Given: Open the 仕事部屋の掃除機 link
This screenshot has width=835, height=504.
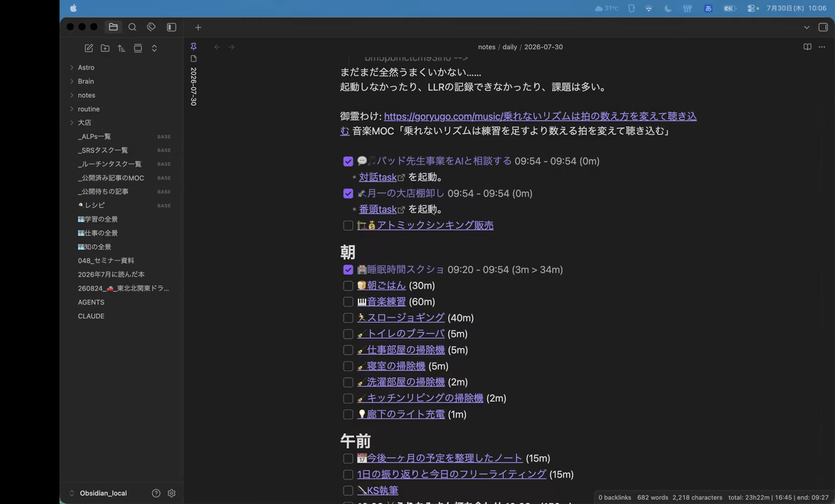Looking at the screenshot, I should (406, 350).
